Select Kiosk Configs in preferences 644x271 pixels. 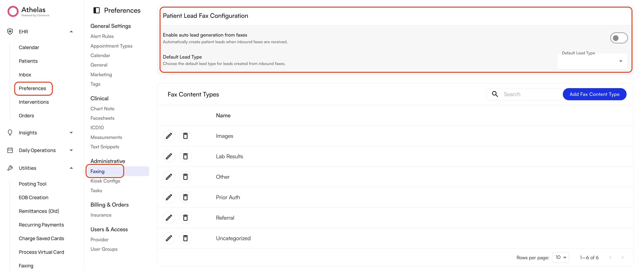[105, 181]
